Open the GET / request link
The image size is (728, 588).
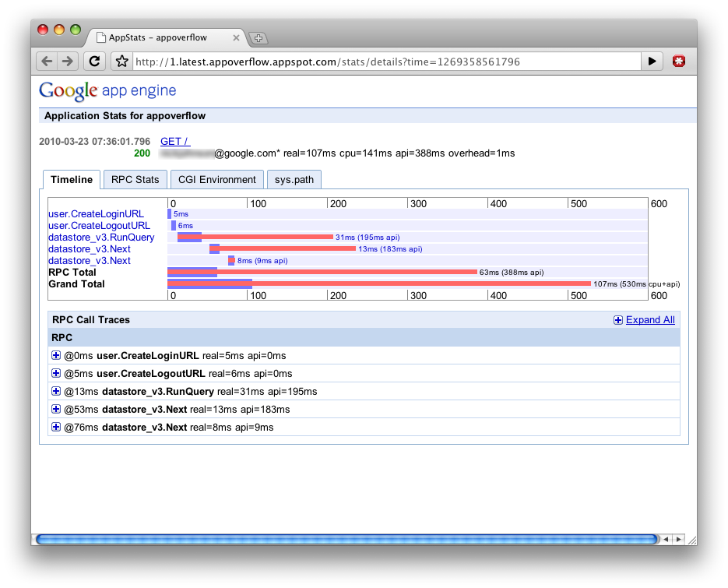[x=174, y=141]
